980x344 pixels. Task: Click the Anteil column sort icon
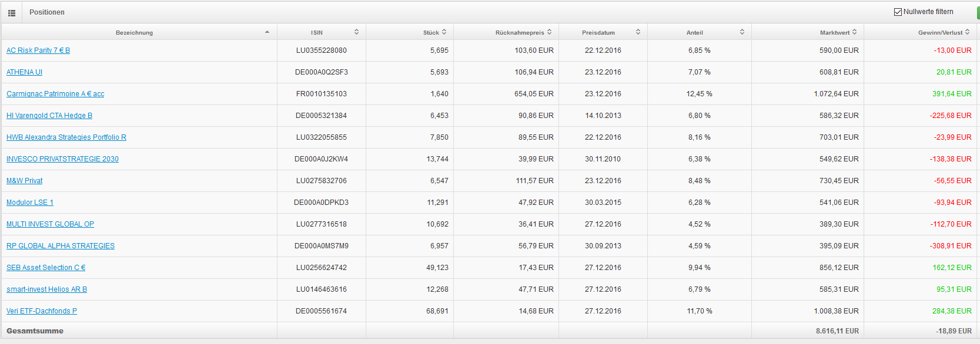[742, 32]
